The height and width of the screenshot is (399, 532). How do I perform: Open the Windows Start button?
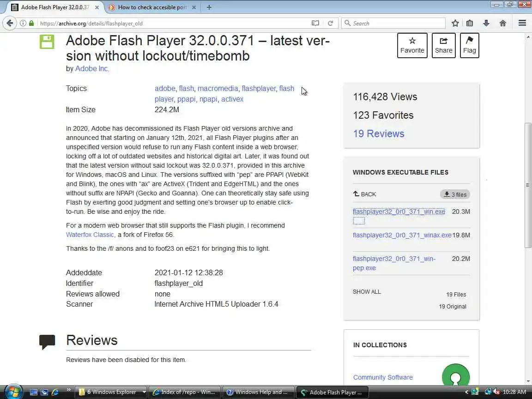[x=13, y=392]
